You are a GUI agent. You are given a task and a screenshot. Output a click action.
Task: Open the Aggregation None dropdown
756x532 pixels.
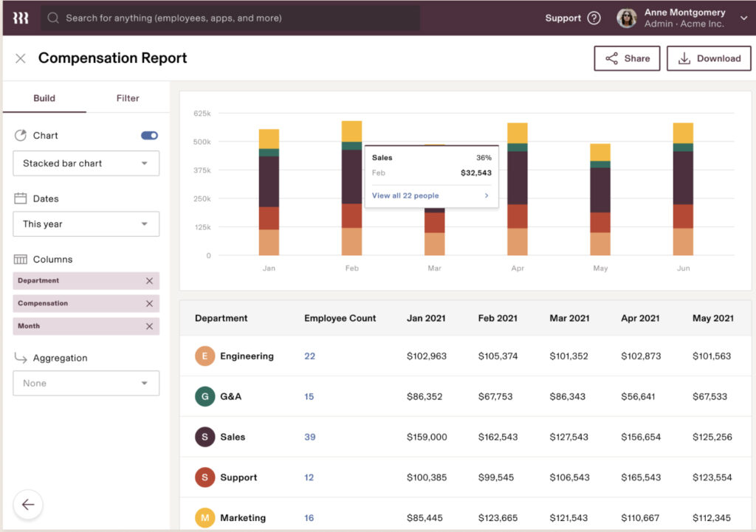(x=86, y=383)
